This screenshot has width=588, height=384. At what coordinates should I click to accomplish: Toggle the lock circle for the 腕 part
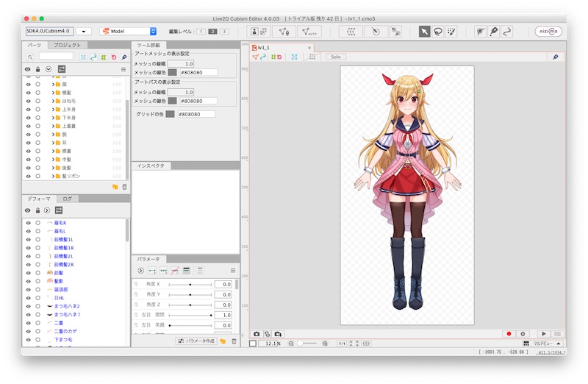coord(38,135)
